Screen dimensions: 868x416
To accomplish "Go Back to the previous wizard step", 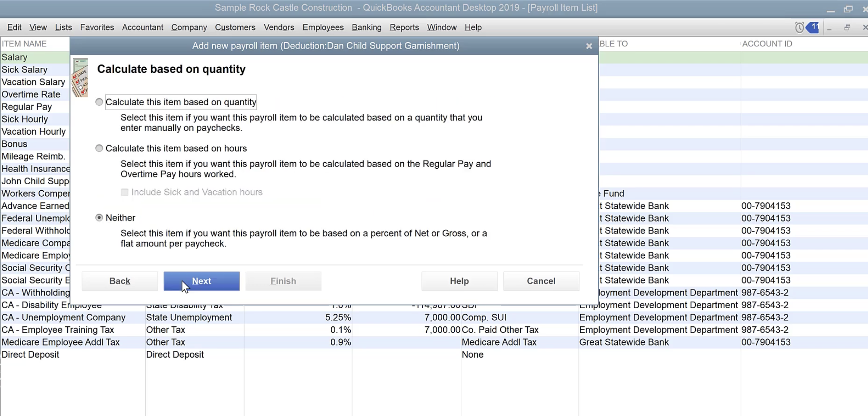I will (x=120, y=281).
